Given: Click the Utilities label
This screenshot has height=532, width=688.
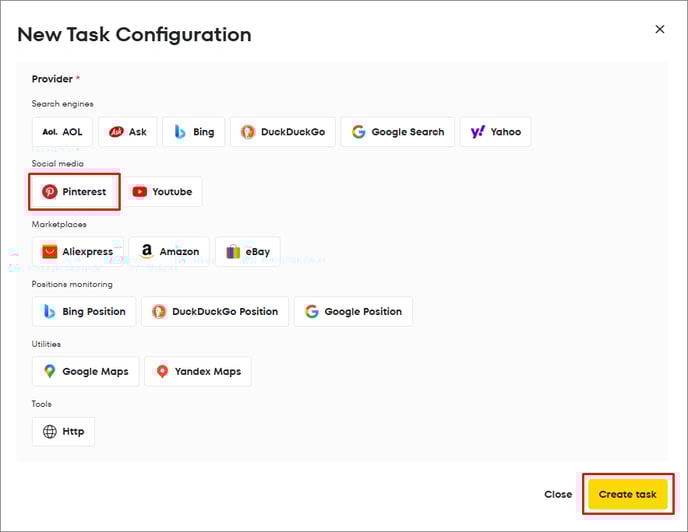Looking at the screenshot, I should click(46, 344).
